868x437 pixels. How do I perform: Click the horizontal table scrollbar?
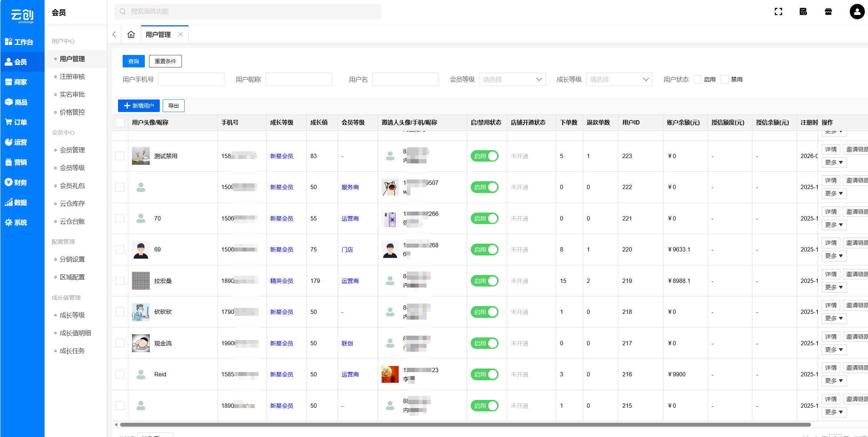[x=464, y=425]
